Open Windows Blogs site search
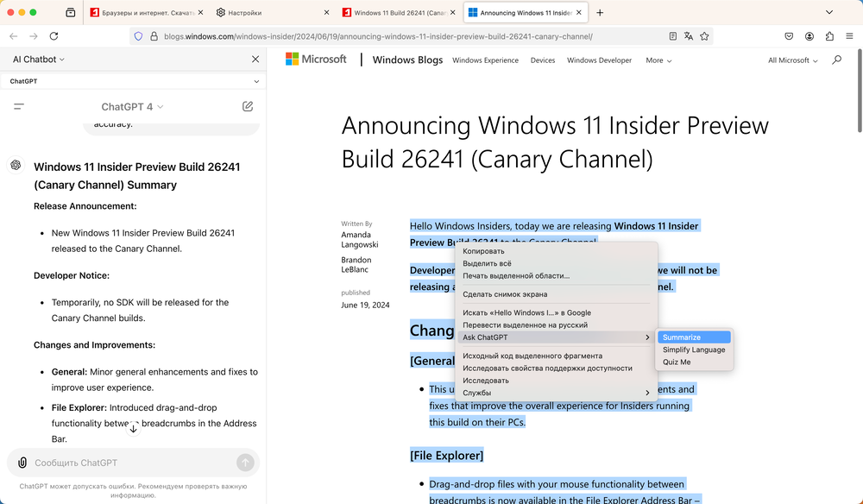 point(836,60)
